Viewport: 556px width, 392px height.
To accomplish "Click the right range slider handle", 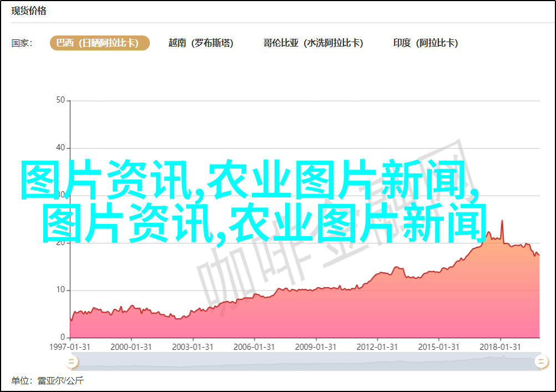I will pyautogui.click(x=541, y=362).
